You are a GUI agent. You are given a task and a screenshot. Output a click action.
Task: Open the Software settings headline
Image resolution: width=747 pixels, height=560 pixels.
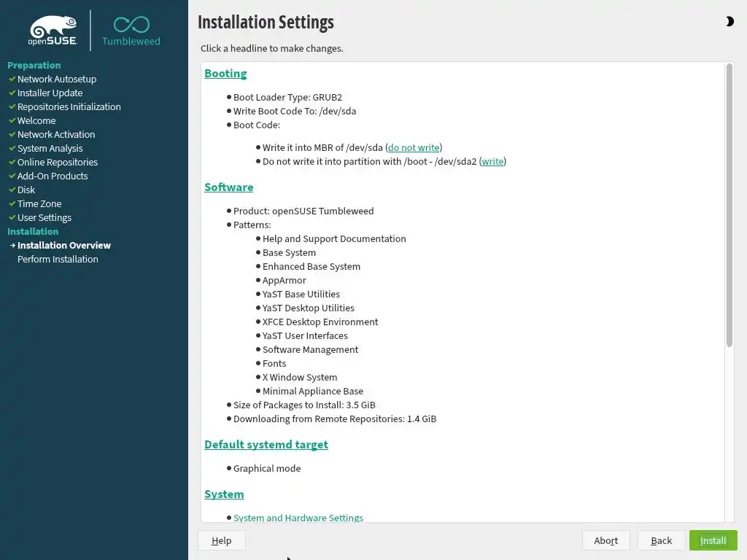tap(228, 187)
